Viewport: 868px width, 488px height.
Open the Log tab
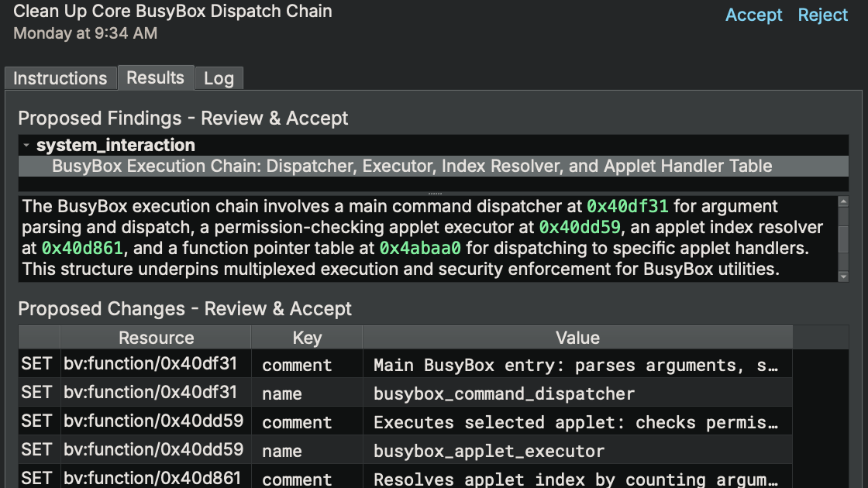[219, 78]
